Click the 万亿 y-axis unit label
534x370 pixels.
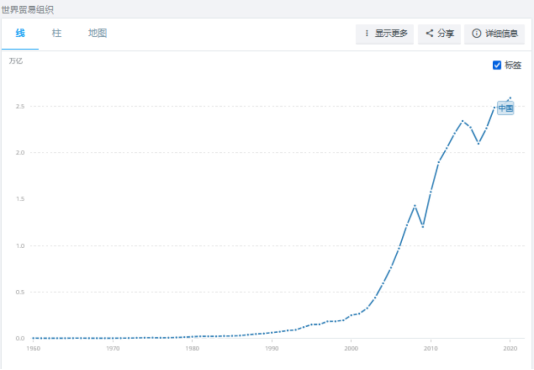point(16,61)
